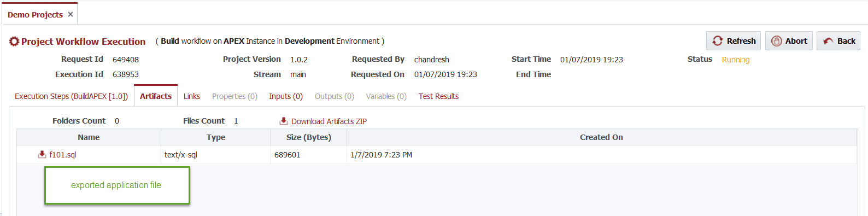Open the Outputs (0) tab

pos(335,96)
